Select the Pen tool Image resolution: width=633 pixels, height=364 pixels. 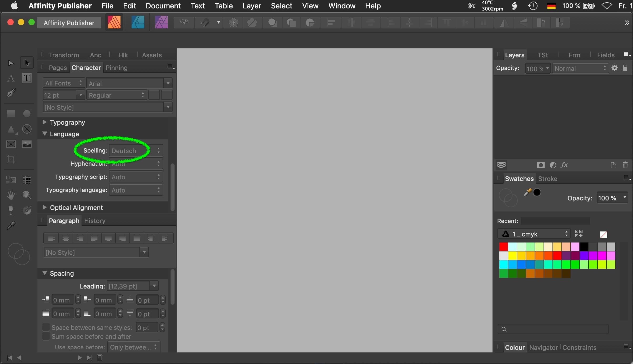(x=11, y=93)
